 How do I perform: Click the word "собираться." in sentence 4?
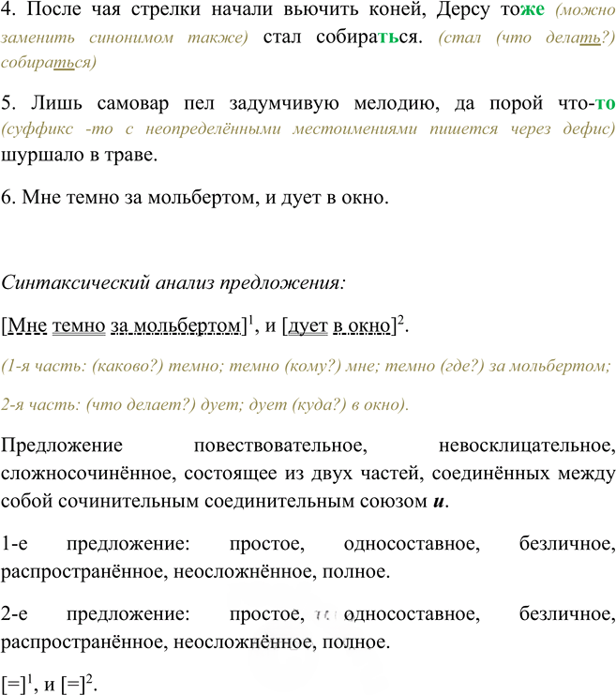click(x=369, y=38)
